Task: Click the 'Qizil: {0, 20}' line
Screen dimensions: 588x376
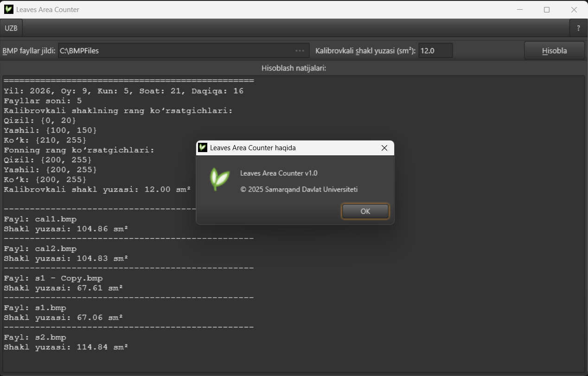Action: click(40, 121)
